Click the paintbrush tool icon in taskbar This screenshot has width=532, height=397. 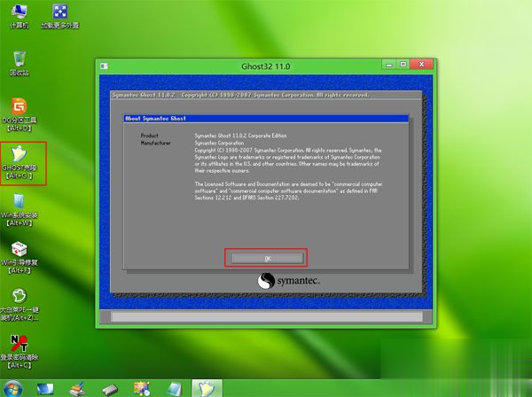[x=78, y=388]
